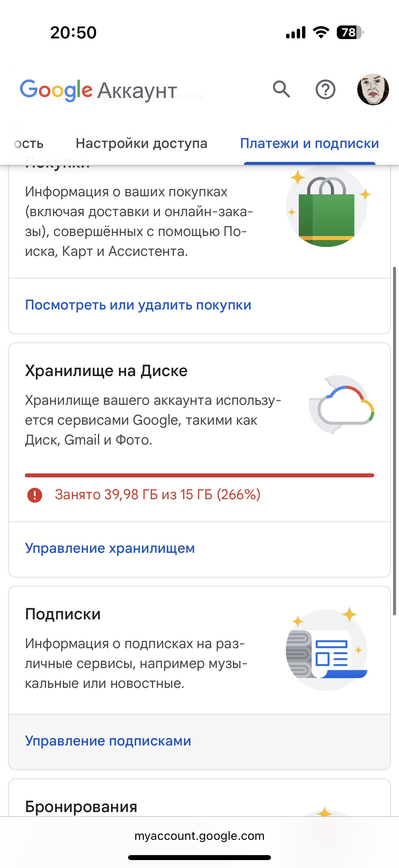The height and width of the screenshot is (868, 399).
Task: Tap the Занято 39,98 ГБ storage text
Action: pyautogui.click(x=157, y=495)
